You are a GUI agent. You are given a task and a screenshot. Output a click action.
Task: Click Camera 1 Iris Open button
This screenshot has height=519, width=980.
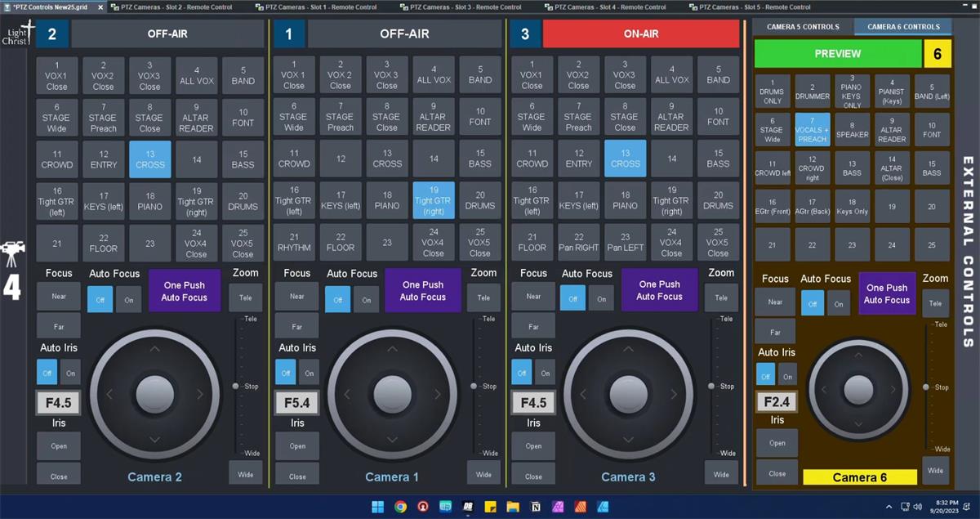coord(297,446)
